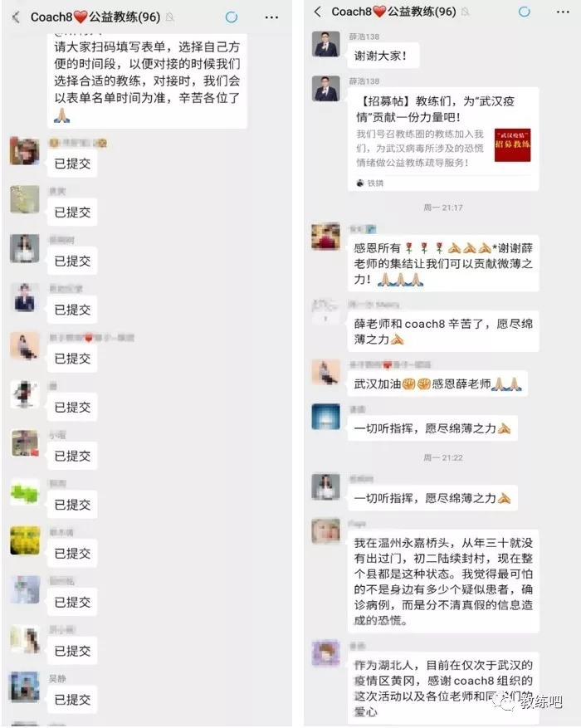Tap 谢谢大家! message bubble
The width and height of the screenshot is (581, 728).
[x=383, y=56]
